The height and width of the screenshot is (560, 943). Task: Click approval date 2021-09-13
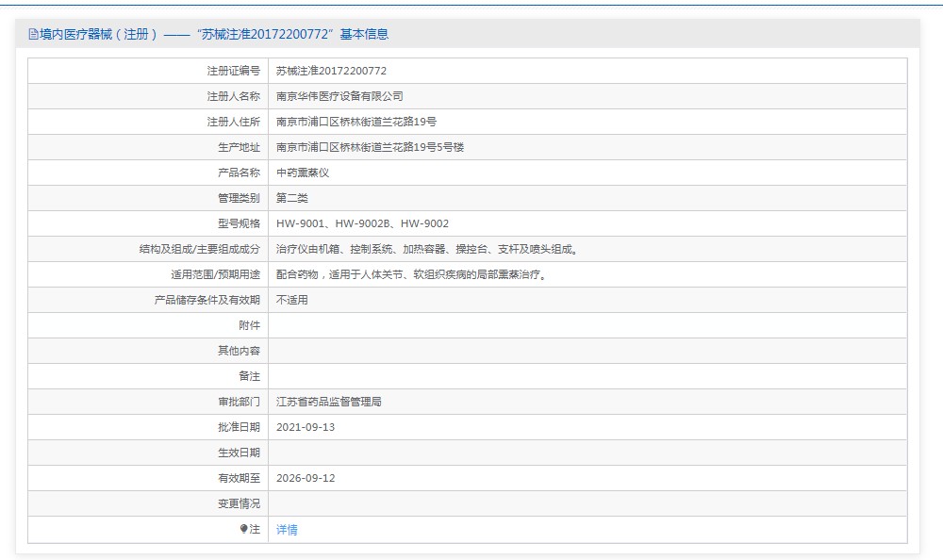(306, 427)
